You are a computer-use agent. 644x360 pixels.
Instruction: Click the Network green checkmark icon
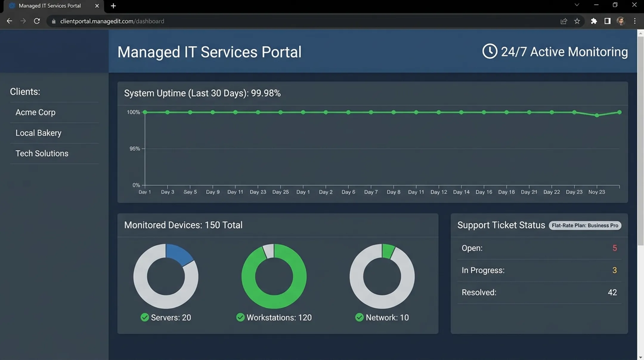pyautogui.click(x=360, y=317)
